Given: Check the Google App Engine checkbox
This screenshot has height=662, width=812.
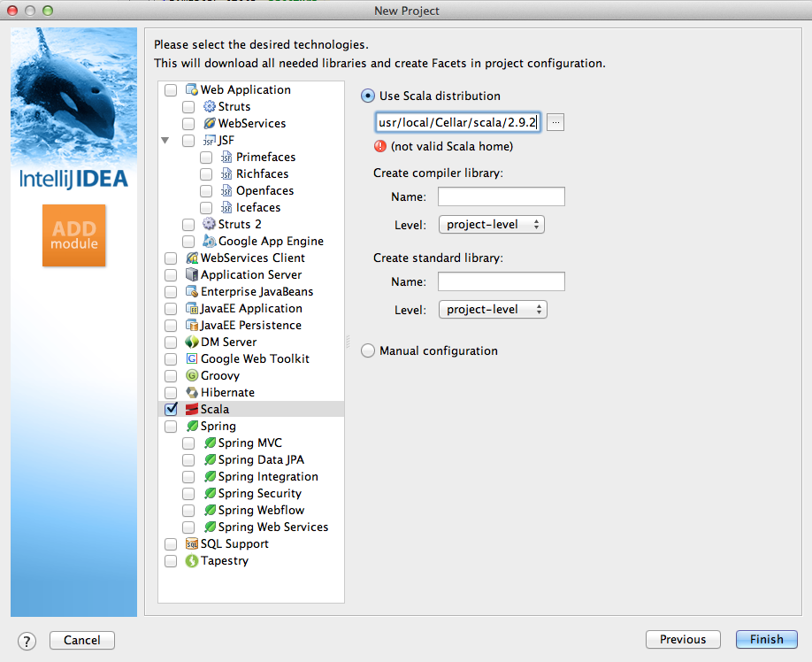Looking at the screenshot, I should click(x=188, y=242).
